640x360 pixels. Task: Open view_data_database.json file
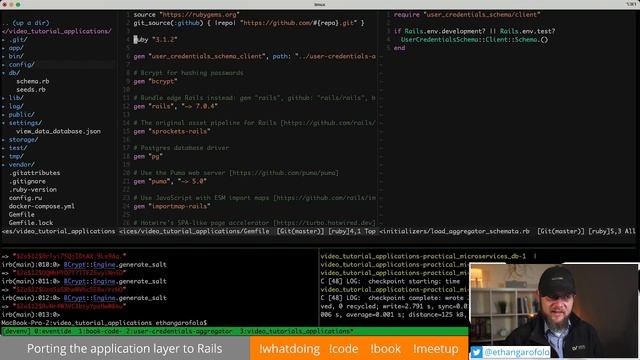tap(58, 131)
